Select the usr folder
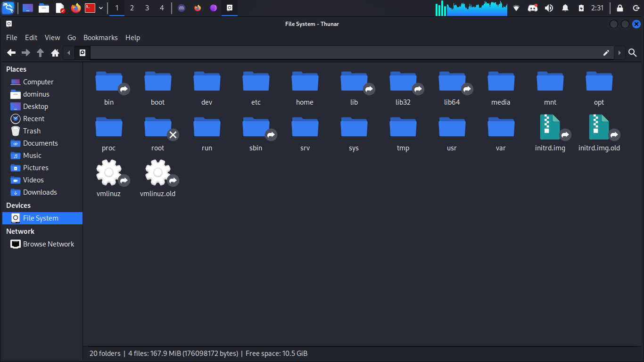 [x=452, y=127]
